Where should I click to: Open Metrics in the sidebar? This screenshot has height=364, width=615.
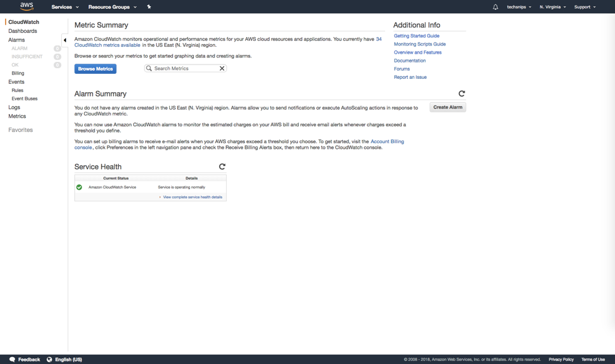(x=17, y=116)
